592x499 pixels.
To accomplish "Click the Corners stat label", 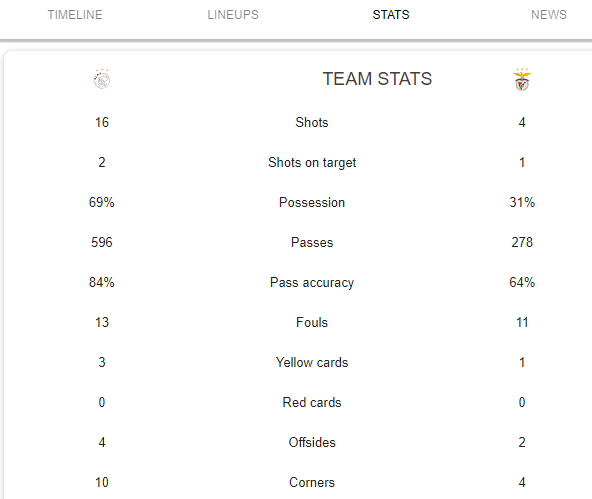I will (x=312, y=482).
